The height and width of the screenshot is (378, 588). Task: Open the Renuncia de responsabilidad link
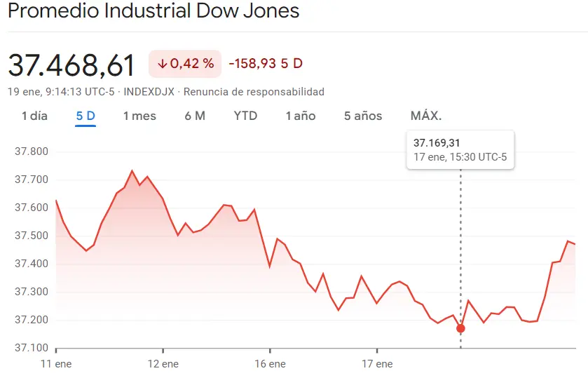point(254,92)
